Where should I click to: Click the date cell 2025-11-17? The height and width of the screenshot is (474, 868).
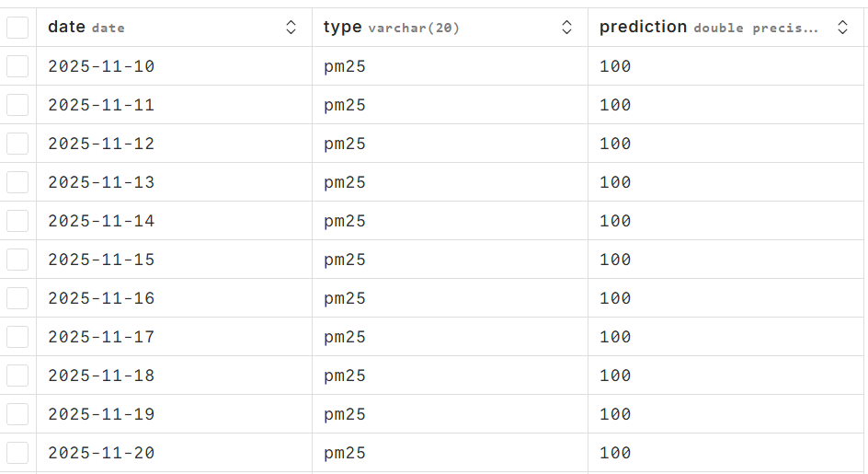click(x=101, y=337)
